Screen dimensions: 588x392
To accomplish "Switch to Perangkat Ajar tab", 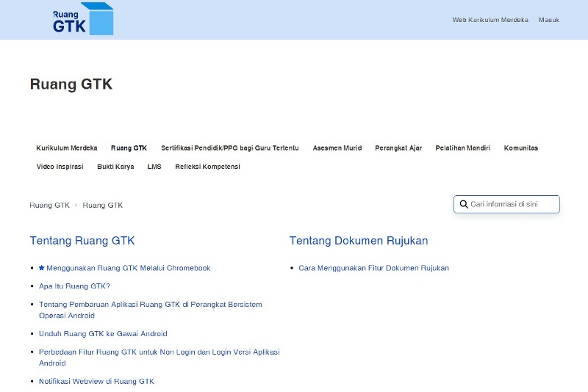I will (x=398, y=148).
